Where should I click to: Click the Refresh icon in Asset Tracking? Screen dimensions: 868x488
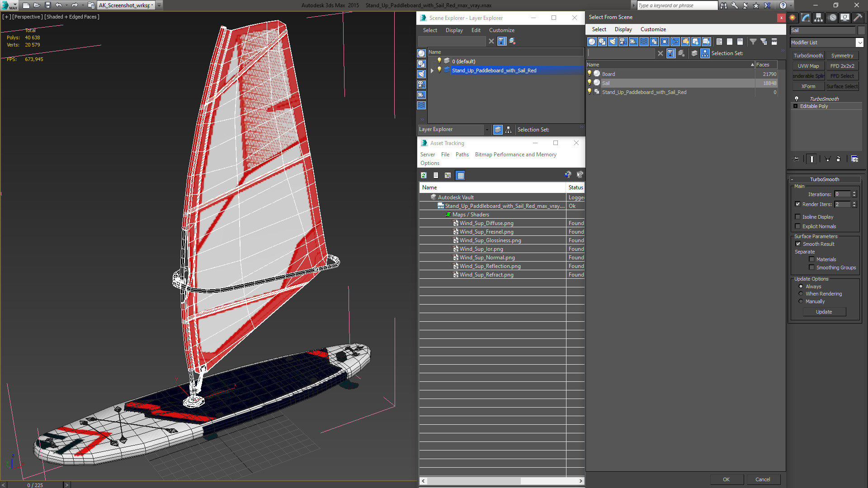424,175
